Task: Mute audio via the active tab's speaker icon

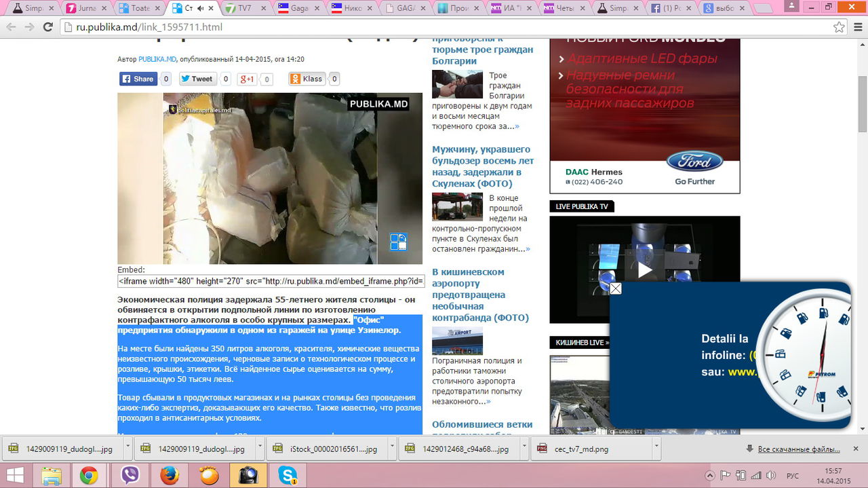Action: [x=200, y=8]
